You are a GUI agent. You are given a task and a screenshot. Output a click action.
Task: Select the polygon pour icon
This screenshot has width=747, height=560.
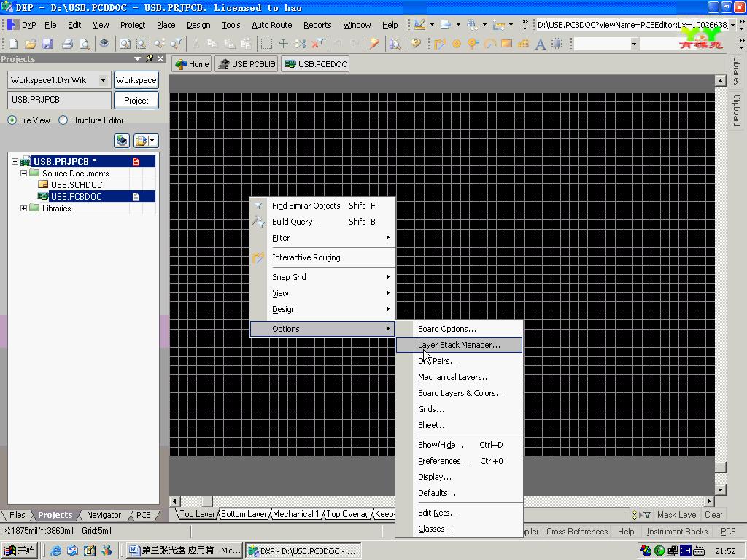(x=523, y=44)
